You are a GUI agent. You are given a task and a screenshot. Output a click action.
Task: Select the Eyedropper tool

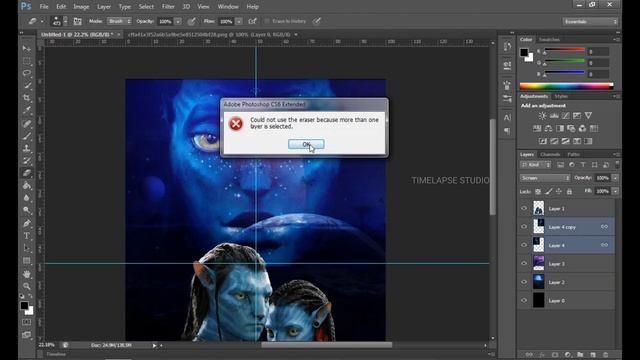[27, 110]
